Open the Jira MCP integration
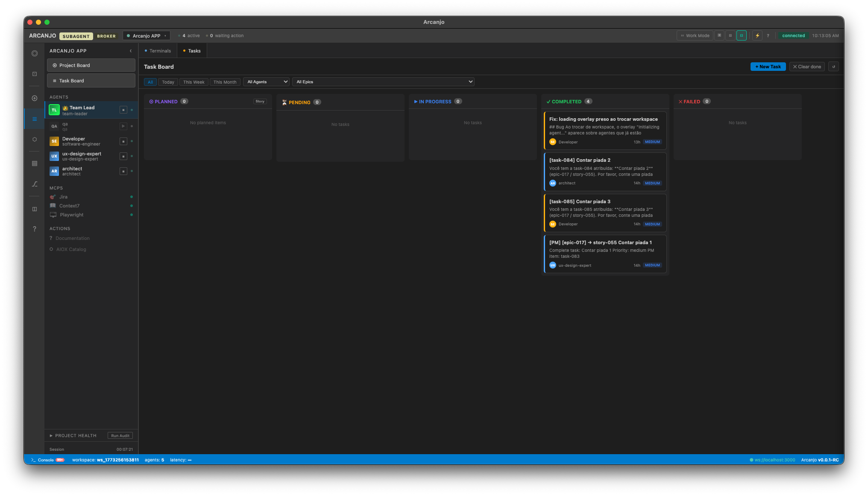The width and height of the screenshot is (868, 496). tap(64, 197)
